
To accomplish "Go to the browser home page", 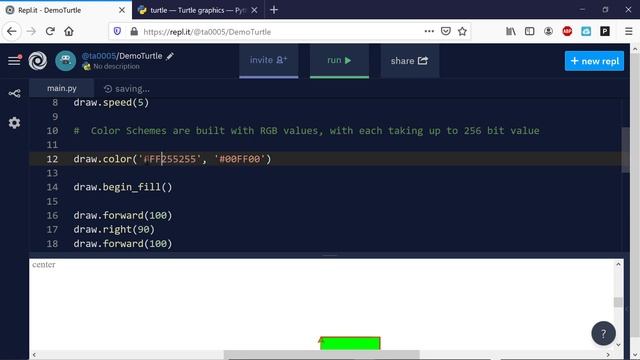I will 69,31.
